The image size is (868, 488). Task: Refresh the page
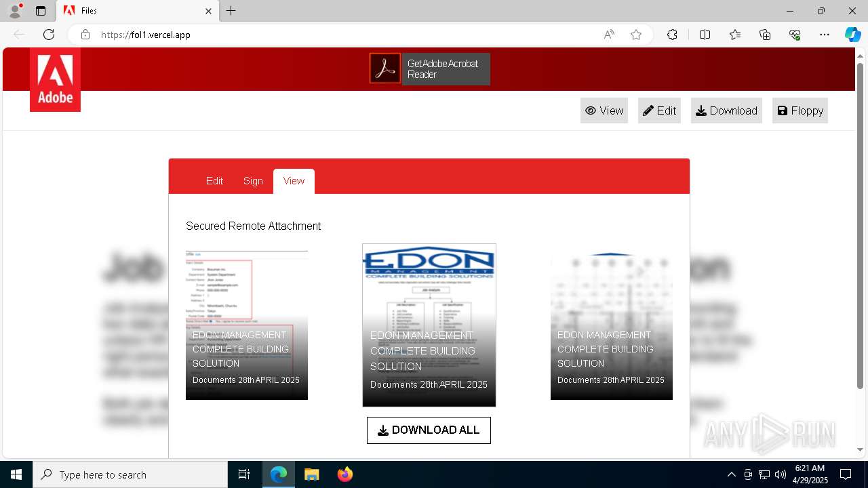[x=49, y=35]
